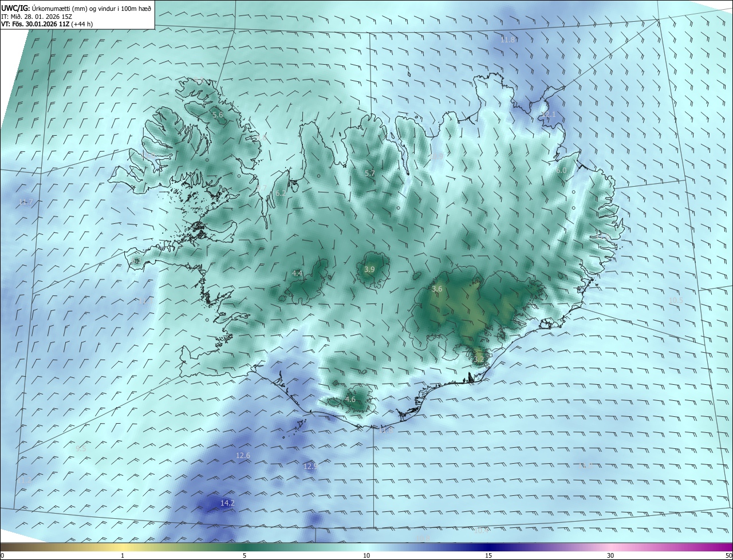Click the colorbar's dark navy segment above tick 15
This screenshot has height=560, width=733.
(488, 547)
